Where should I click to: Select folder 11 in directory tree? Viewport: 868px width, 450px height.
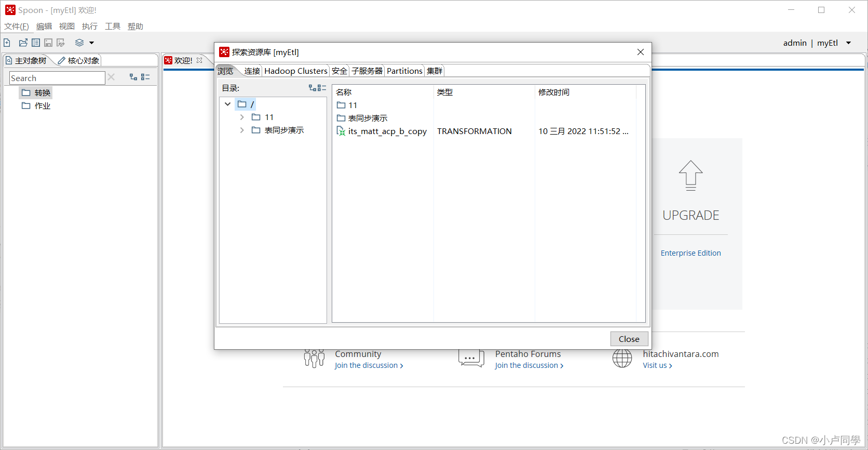click(263, 117)
